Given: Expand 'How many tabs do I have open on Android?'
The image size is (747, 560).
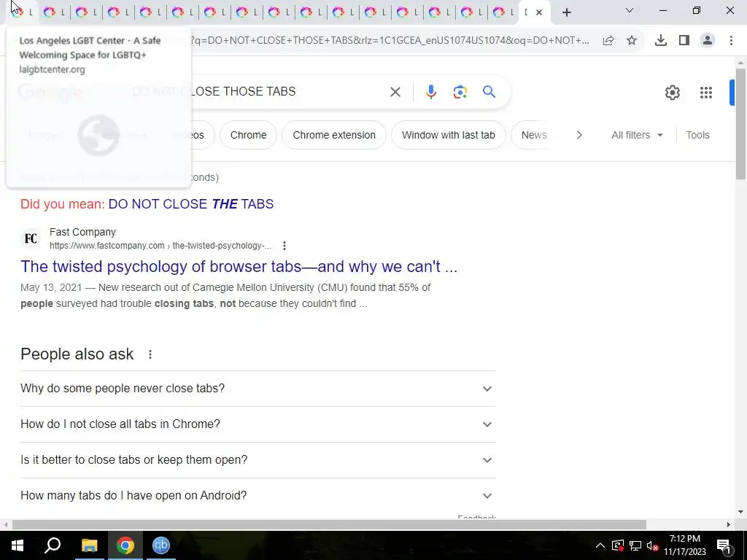Looking at the screenshot, I should tap(258, 496).
